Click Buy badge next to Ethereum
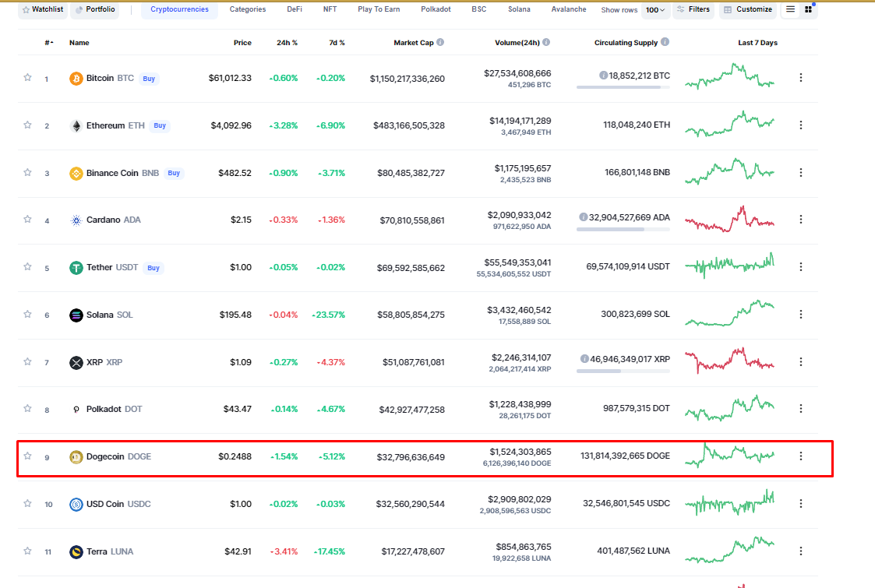The height and width of the screenshot is (588, 875). click(161, 125)
